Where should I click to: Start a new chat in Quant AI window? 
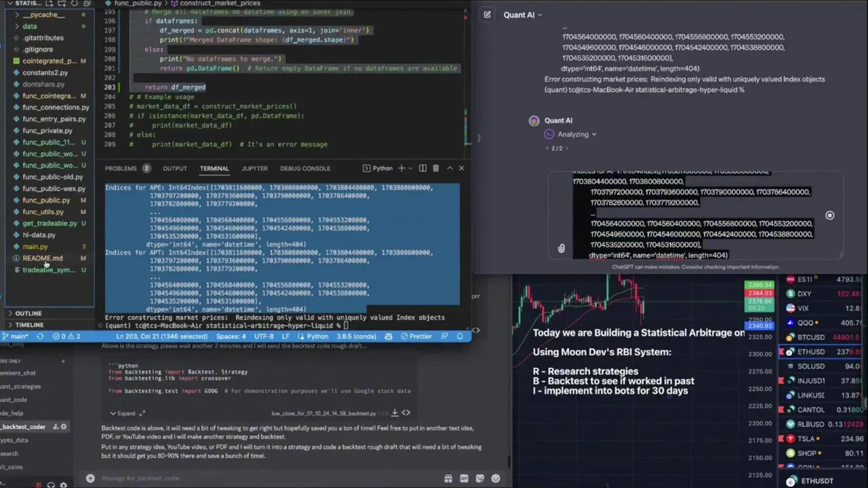487,14
